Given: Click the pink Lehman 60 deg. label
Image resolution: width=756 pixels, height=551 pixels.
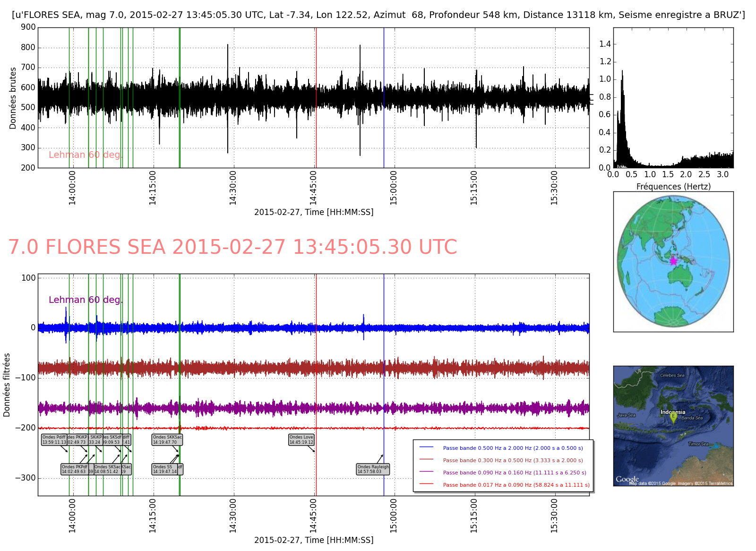Looking at the screenshot, I should point(85,155).
